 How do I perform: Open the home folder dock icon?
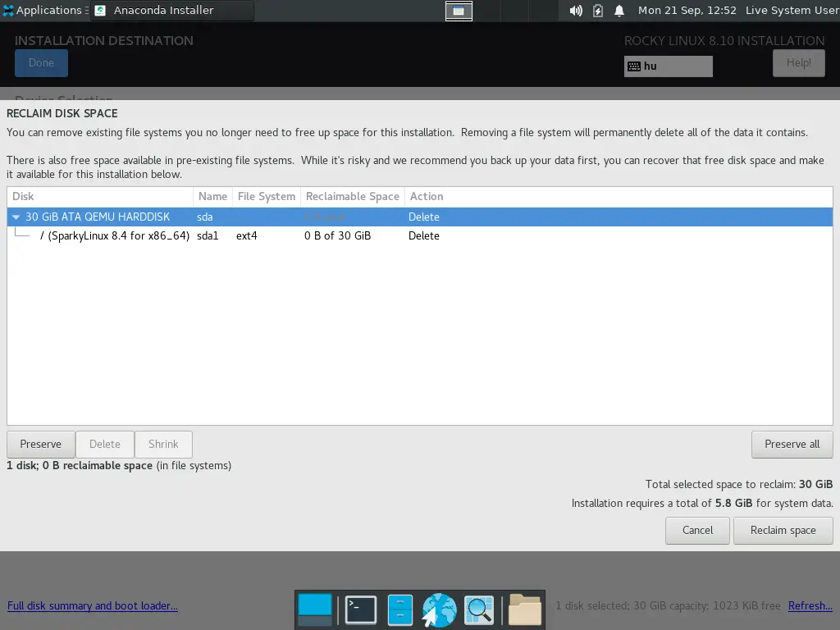tap(524, 609)
